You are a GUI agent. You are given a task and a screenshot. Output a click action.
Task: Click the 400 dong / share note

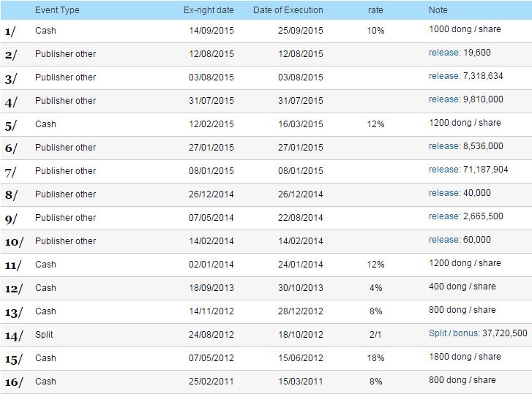(462, 287)
